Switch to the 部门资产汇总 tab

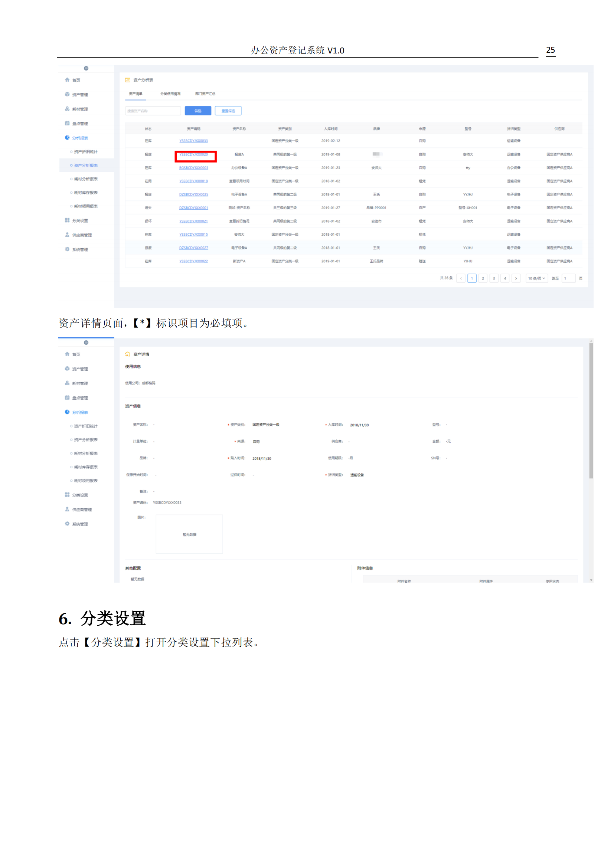point(205,94)
